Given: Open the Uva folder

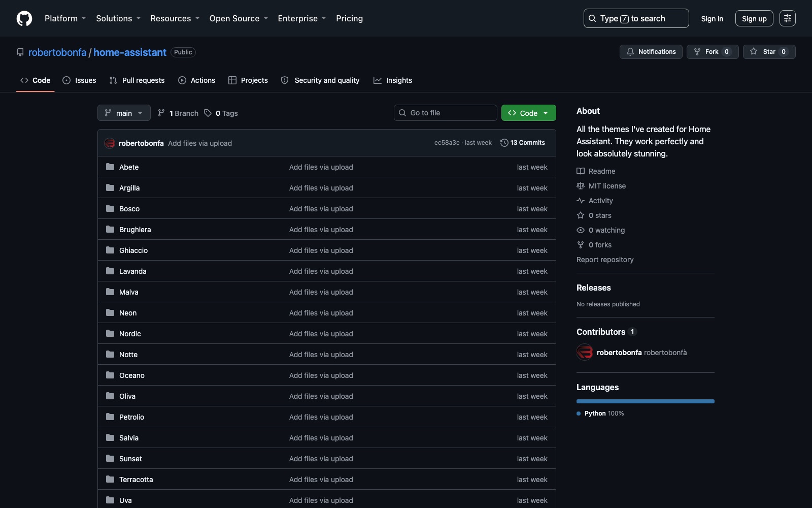Looking at the screenshot, I should tap(125, 500).
